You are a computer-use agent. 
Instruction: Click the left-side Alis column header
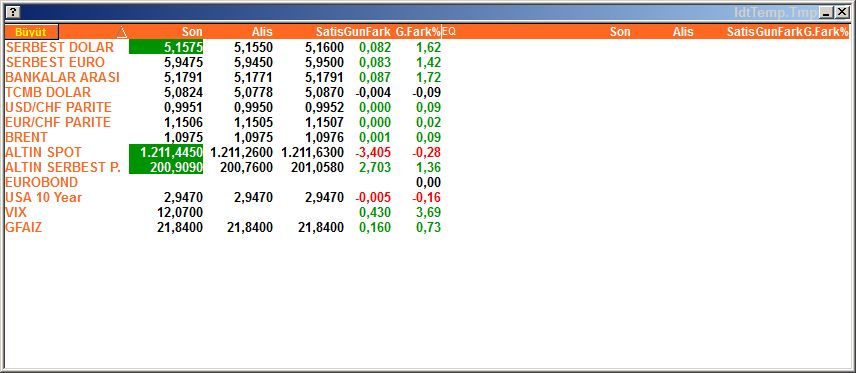point(262,32)
